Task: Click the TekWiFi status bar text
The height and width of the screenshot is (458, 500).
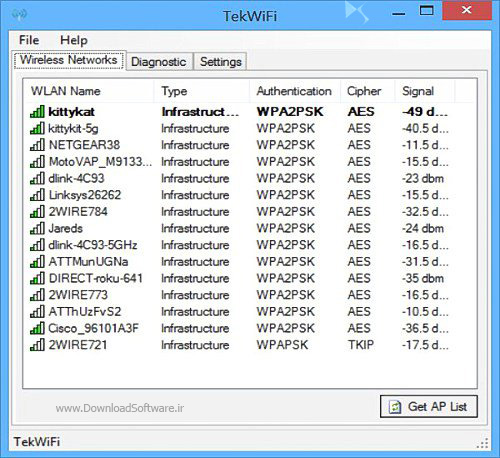Action: (x=37, y=442)
